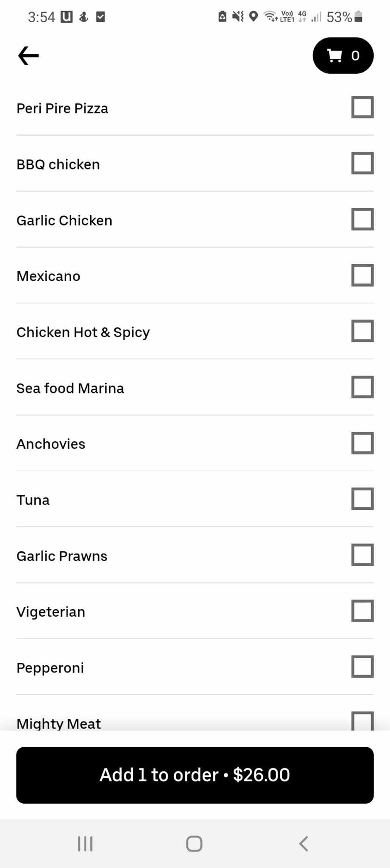Check the Tuna checkbox

[x=362, y=499]
